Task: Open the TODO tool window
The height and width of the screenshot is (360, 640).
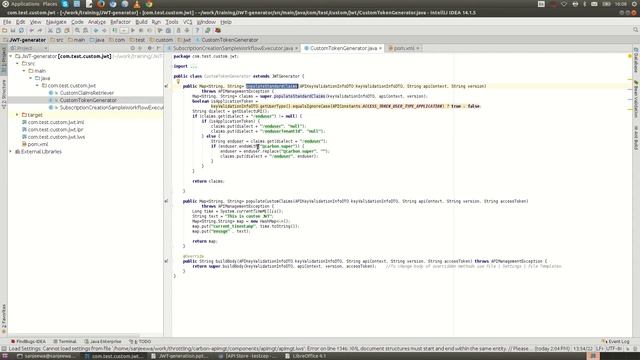Action: point(140,342)
